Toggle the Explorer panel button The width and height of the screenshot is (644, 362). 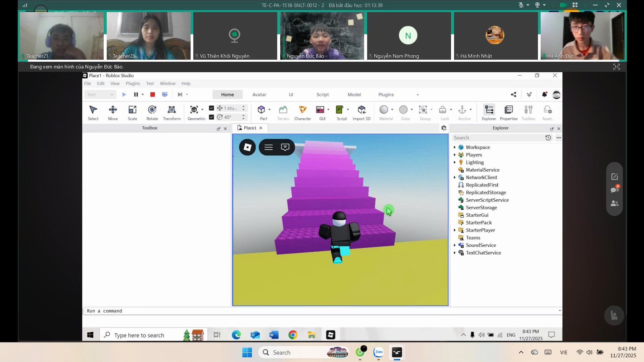tap(489, 112)
